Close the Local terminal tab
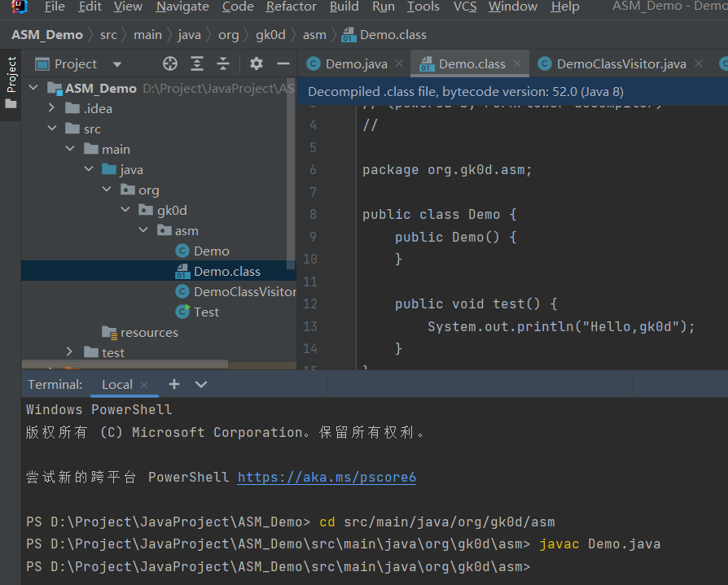The height and width of the screenshot is (585, 728). pos(144,385)
